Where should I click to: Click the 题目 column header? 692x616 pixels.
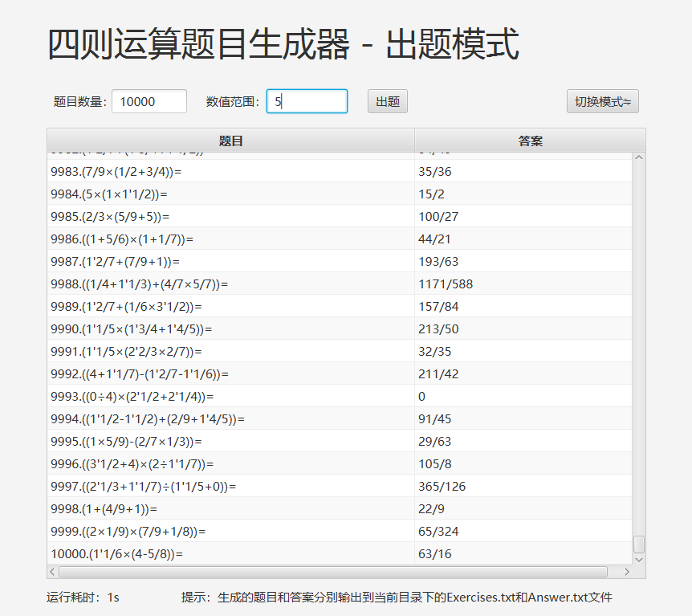click(230, 141)
